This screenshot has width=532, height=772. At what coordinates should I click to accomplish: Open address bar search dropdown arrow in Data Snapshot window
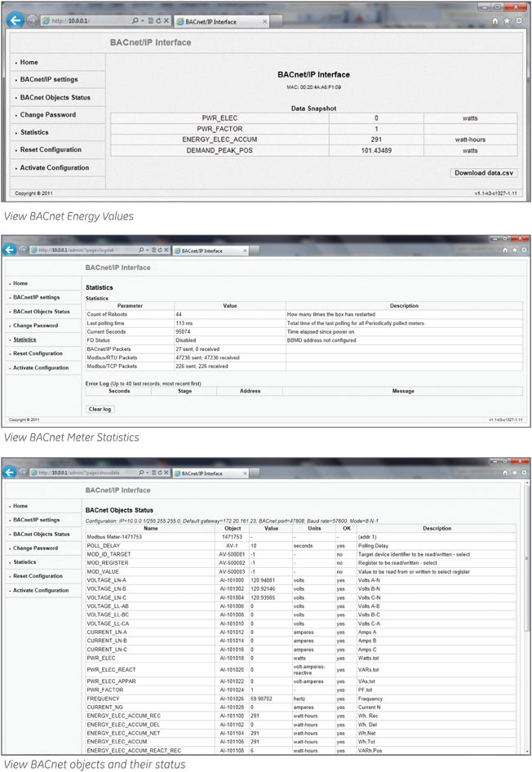click(143, 20)
